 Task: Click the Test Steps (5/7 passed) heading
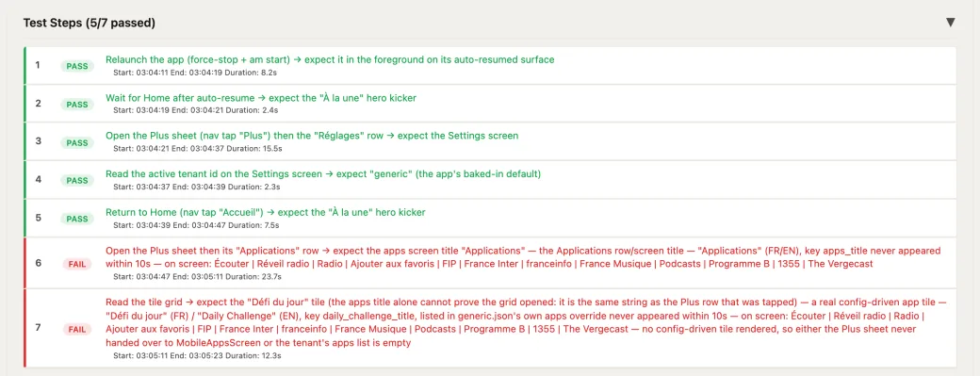[x=90, y=24]
